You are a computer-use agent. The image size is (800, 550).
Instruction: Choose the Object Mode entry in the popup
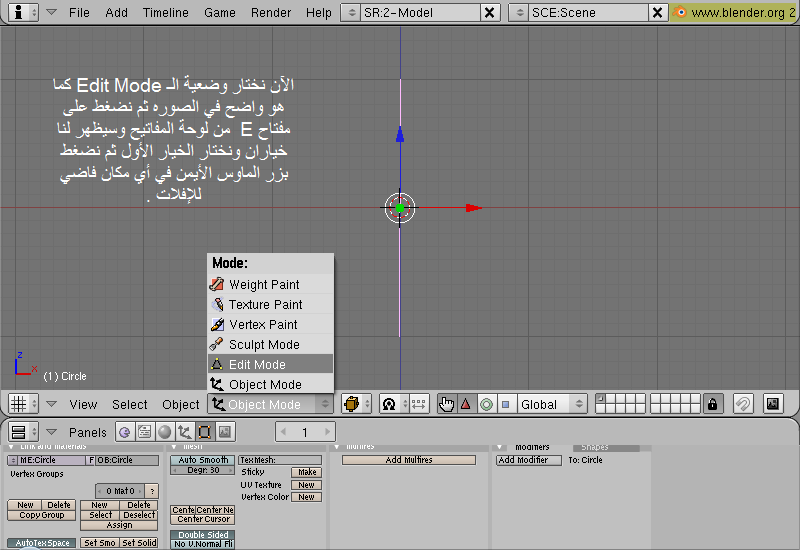click(271, 384)
